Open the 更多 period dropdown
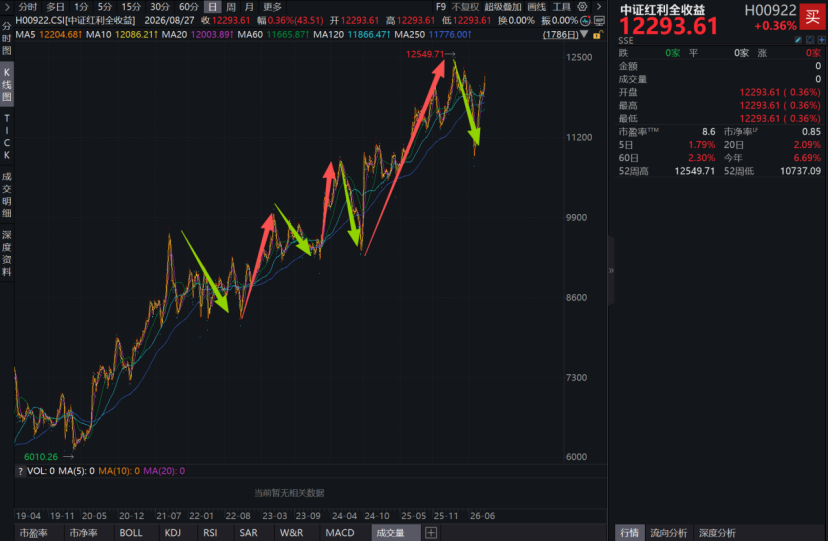Screen dimensions: 828x542 coord(272,7)
